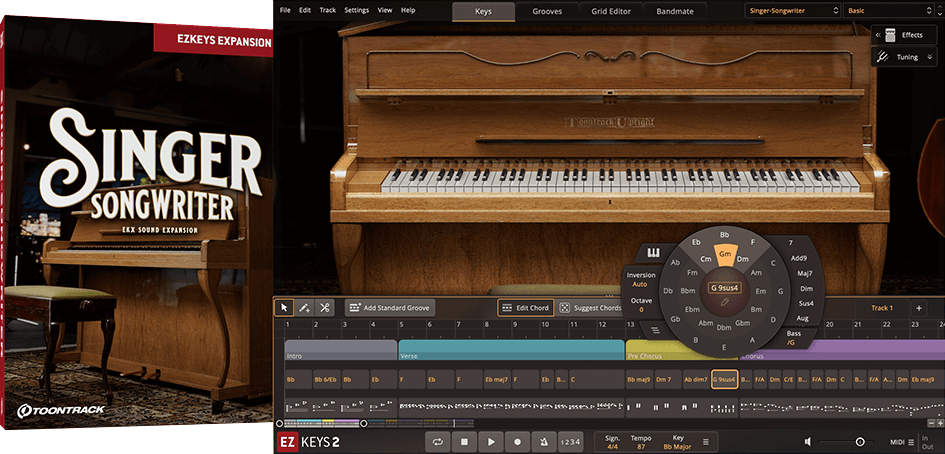The width and height of the screenshot is (945, 454).
Task: Select the Dm chord on the wheel
Action: coord(742,259)
